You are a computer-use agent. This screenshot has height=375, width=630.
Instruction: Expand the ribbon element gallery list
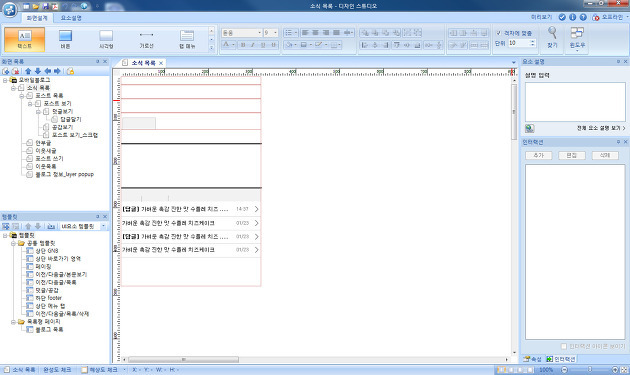[211, 47]
